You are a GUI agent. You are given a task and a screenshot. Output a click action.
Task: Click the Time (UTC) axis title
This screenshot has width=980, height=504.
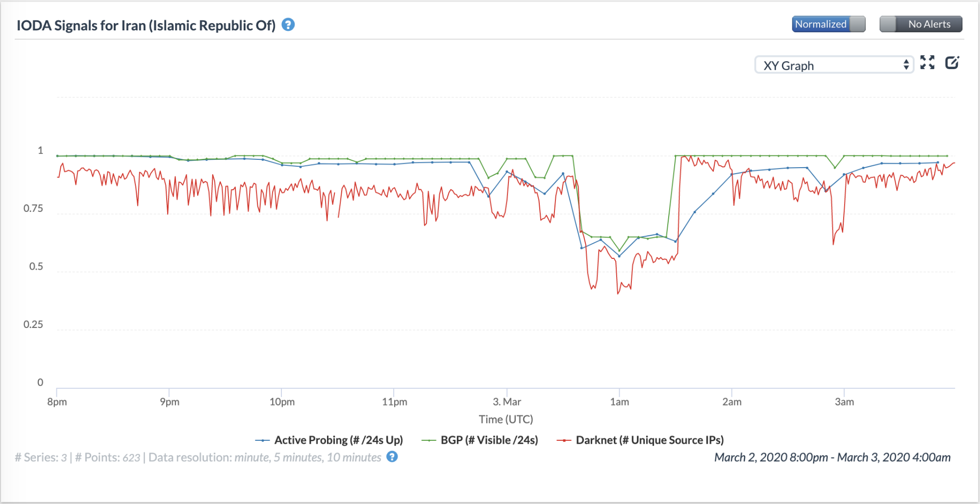coord(506,419)
